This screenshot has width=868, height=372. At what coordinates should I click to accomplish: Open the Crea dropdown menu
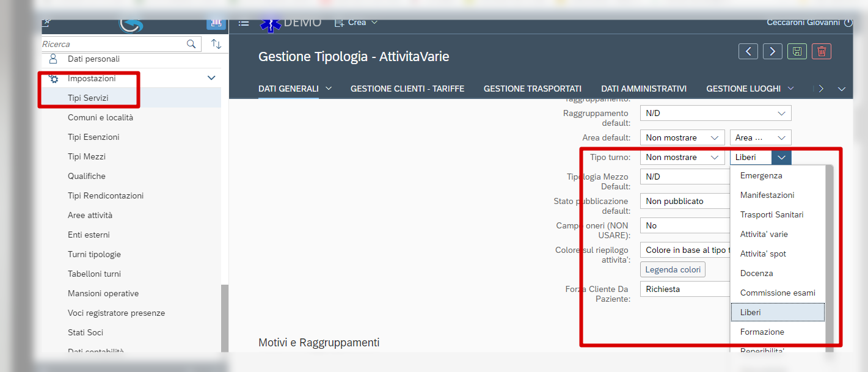(356, 23)
